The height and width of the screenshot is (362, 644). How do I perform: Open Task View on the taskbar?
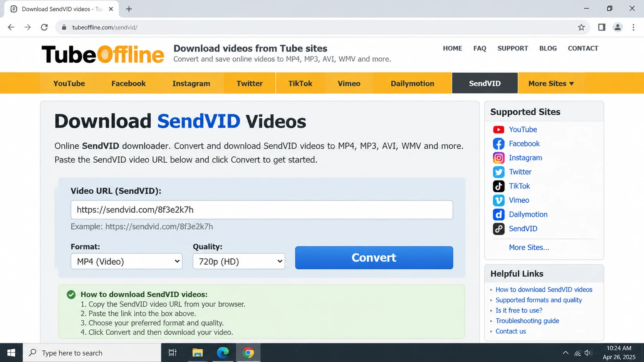173,353
